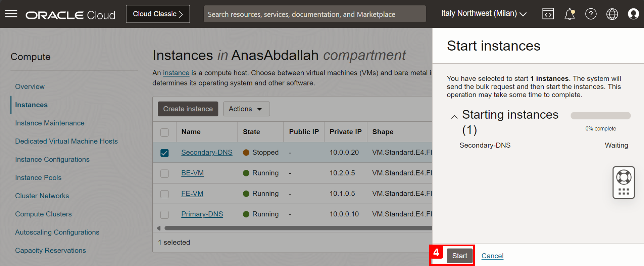Click the private IP 10.1.0.5 cell
644x266 pixels.
coord(342,193)
